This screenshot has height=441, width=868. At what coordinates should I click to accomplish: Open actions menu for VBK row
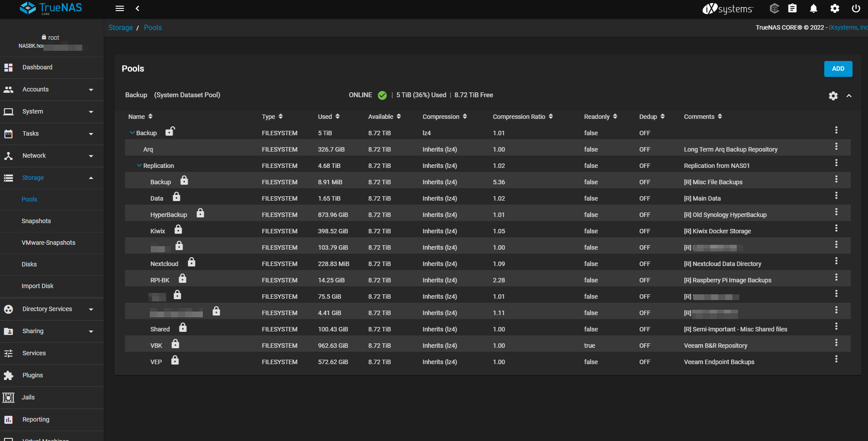[x=836, y=342]
